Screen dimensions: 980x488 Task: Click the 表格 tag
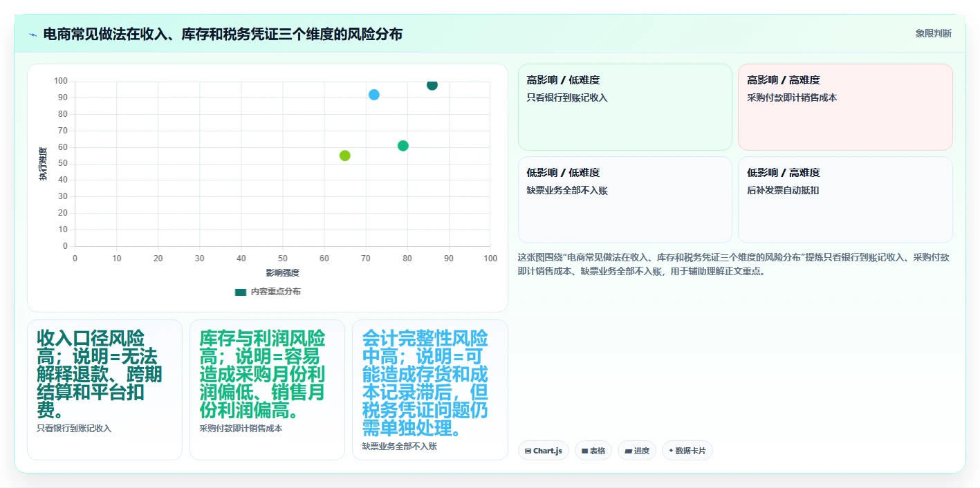593,451
